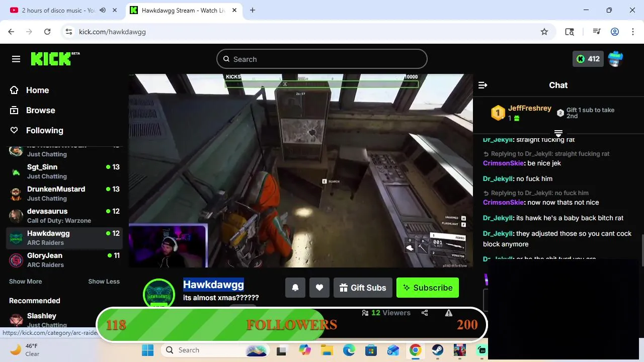Image resolution: width=644 pixels, height=362 pixels.
Task: Open Sgt_Sinn channel in sidebar
Action: (x=64, y=171)
